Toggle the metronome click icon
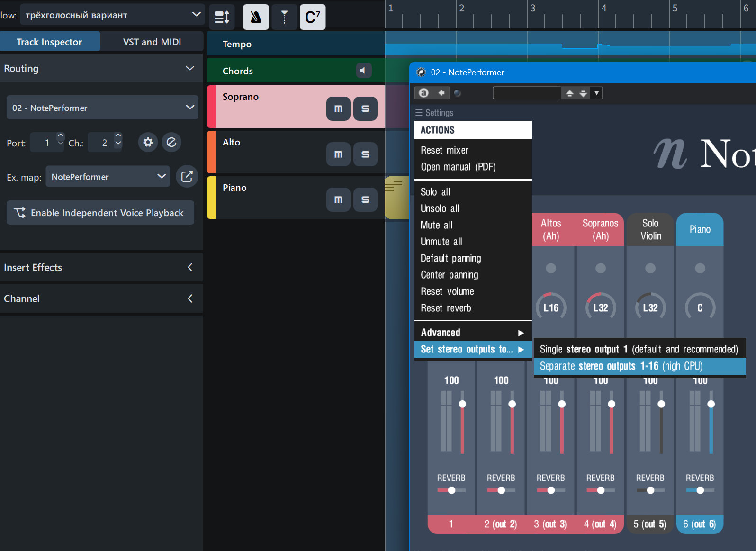This screenshot has width=756, height=551. [256, 17]
